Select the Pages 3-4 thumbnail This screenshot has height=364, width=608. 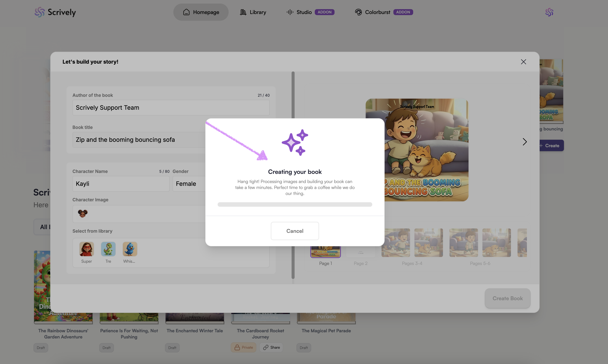412,243
